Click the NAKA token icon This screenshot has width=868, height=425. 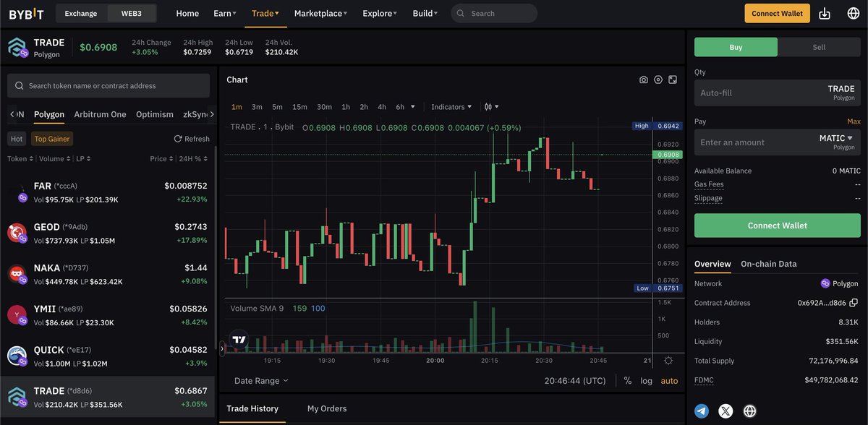pyautogui.click(x=17, y=274)
